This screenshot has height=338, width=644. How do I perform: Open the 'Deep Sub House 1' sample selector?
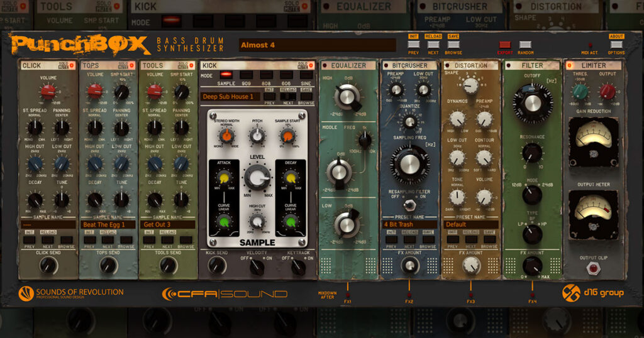point(230,97)
